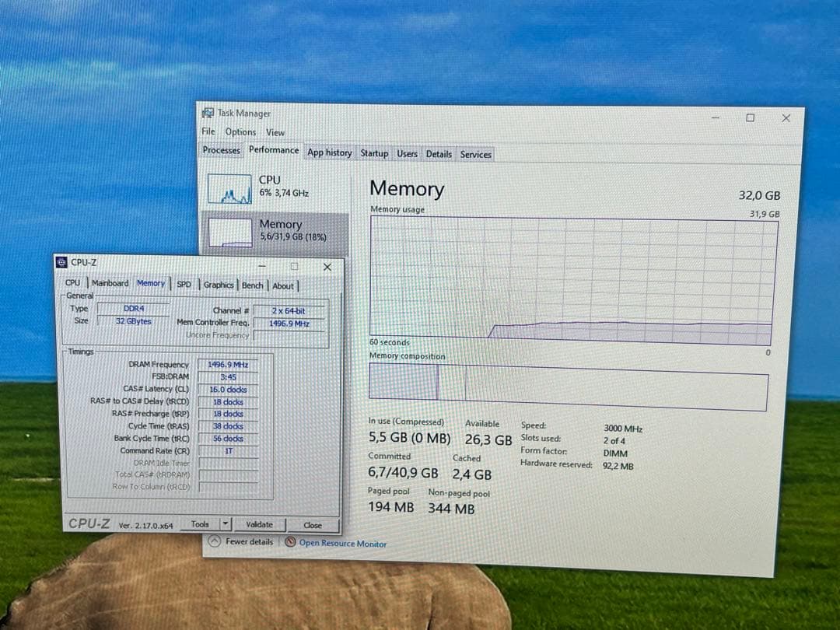Switch to the Processes tab
Image resolution: width=840 pixels, height=630 pixels.
click(x=221, y=150)
